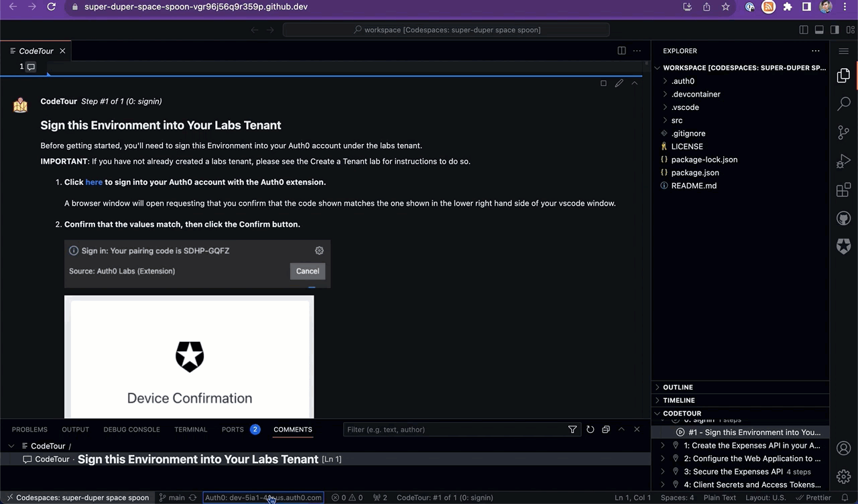Image resolution: width=858 pixels, height=504 pixels.
Task: Click the workspace command center search box
Action: (x=446, y=29)
